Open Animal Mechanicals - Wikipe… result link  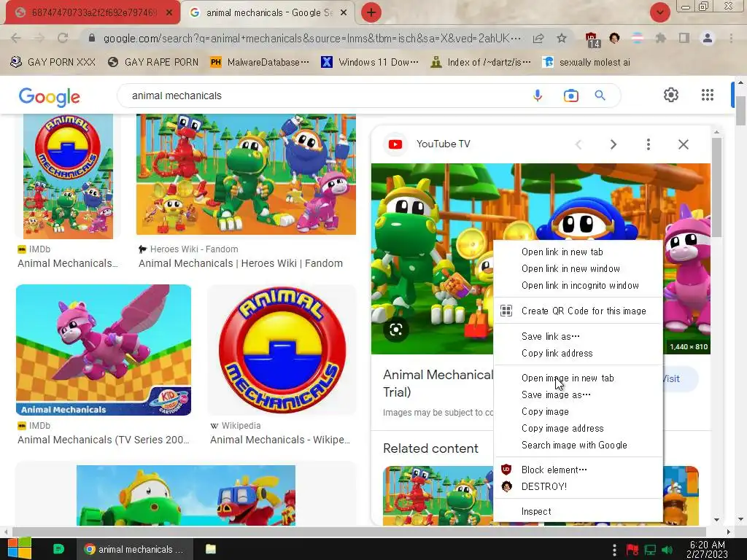tap(279, 440)
